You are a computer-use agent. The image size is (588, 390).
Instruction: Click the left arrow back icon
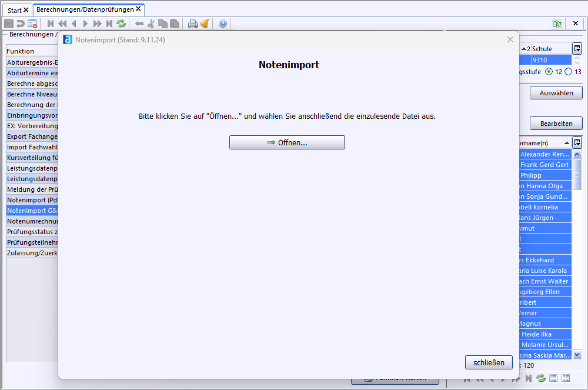point(139,24)
